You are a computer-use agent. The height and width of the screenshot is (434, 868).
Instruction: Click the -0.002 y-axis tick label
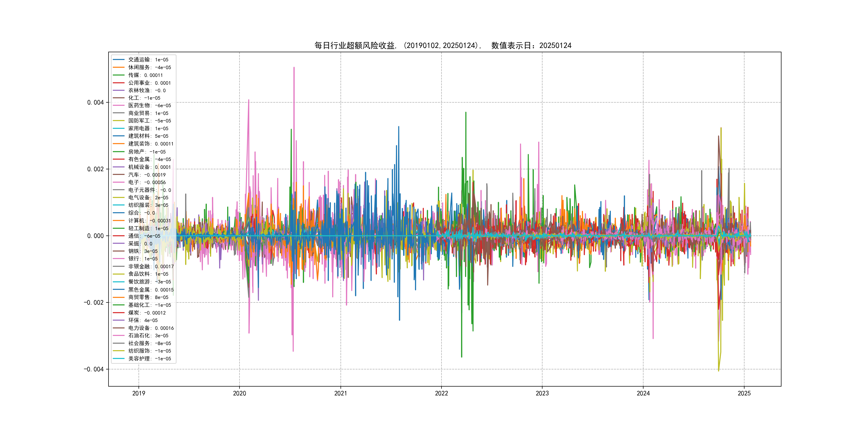[94, 302]
